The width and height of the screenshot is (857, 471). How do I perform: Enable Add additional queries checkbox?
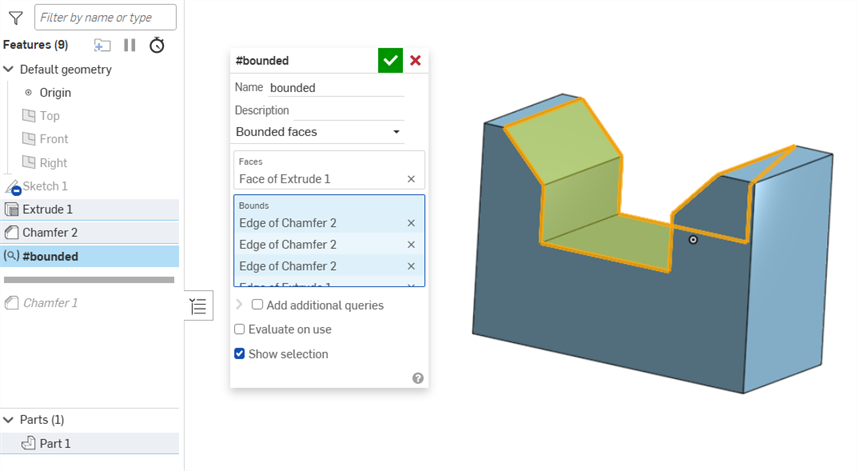coord(258,305)
